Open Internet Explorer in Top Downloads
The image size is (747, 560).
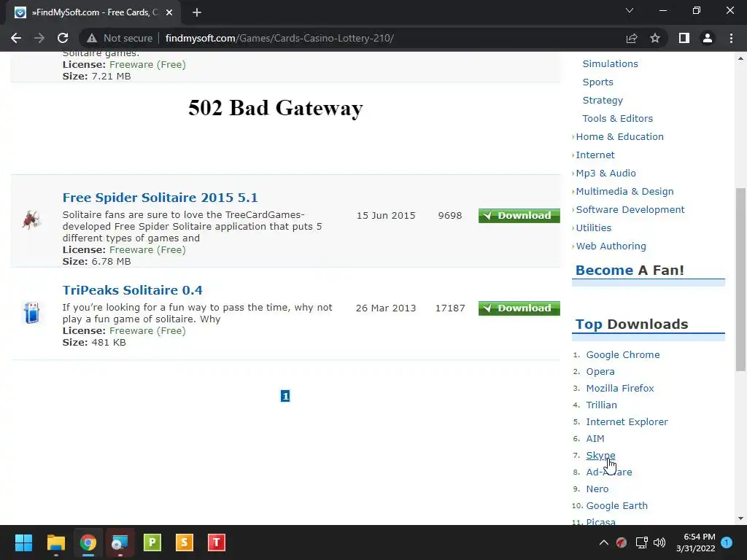(x=627, y=422)
